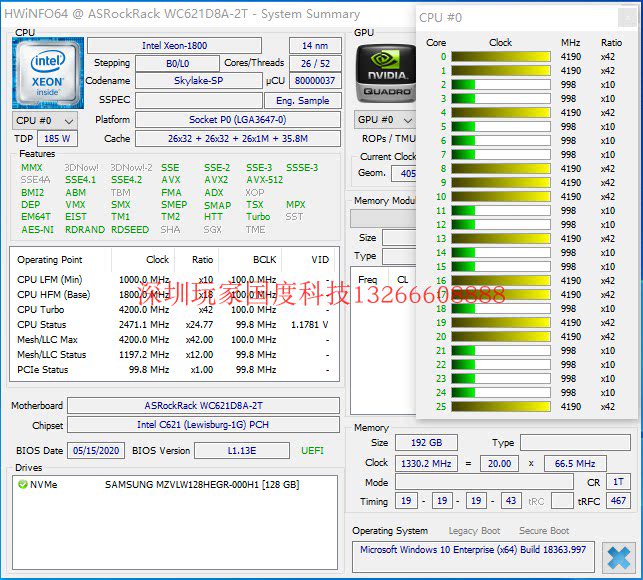The image size is (643, 580).
Task: Click the Ratio header in CPU #0 panel
Action: point(611,43)
